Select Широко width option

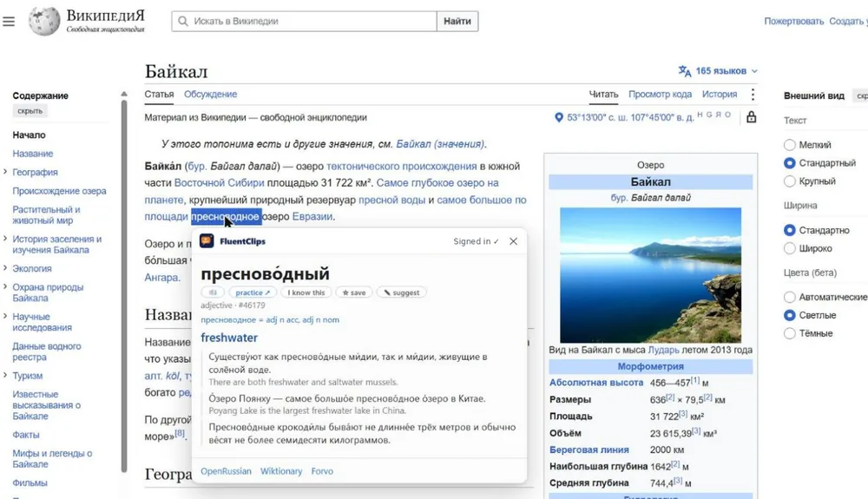point(789,248)
